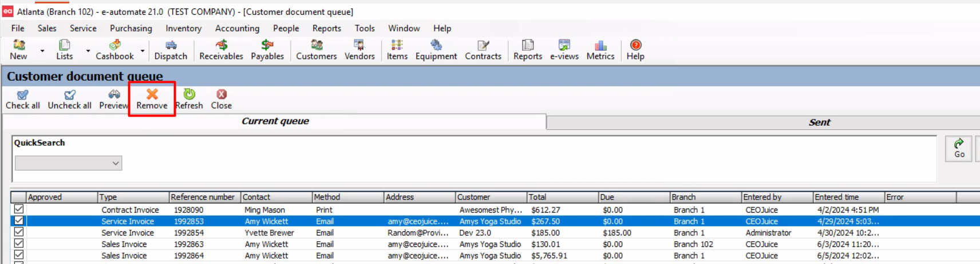980x264 pixels.
Task: Click the Preview icon
Action: pyautogui.click(x=113, y=99)
